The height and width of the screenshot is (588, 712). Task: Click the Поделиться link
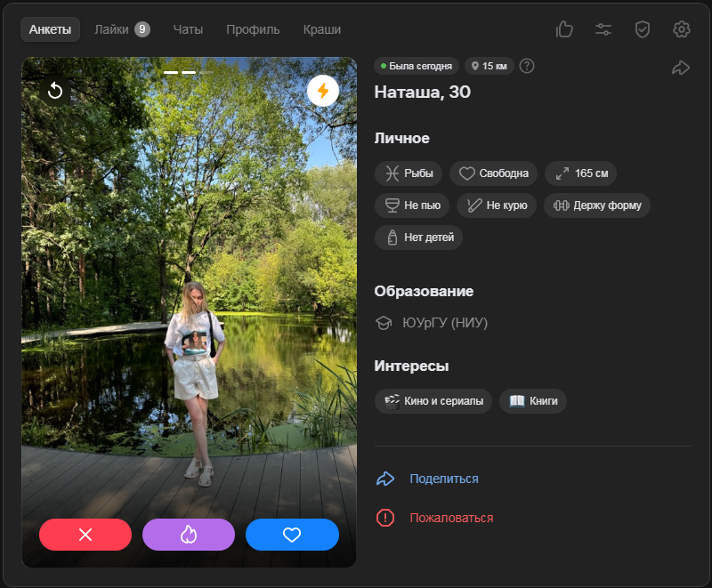click(x=443, y=479)
